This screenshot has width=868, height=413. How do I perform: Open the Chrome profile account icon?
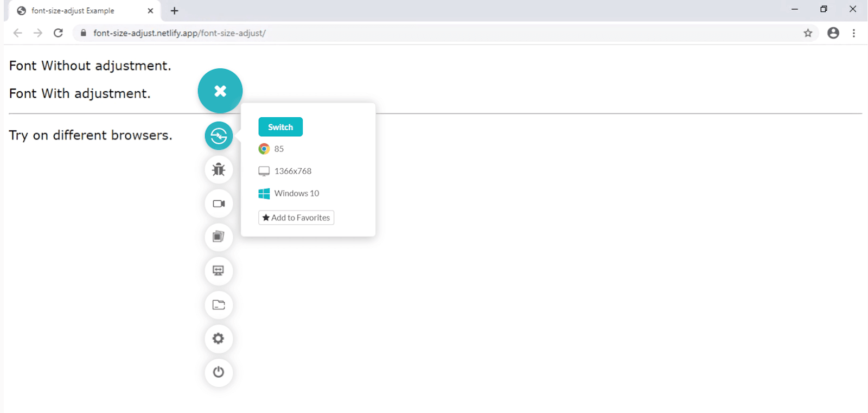pos(833,33)
